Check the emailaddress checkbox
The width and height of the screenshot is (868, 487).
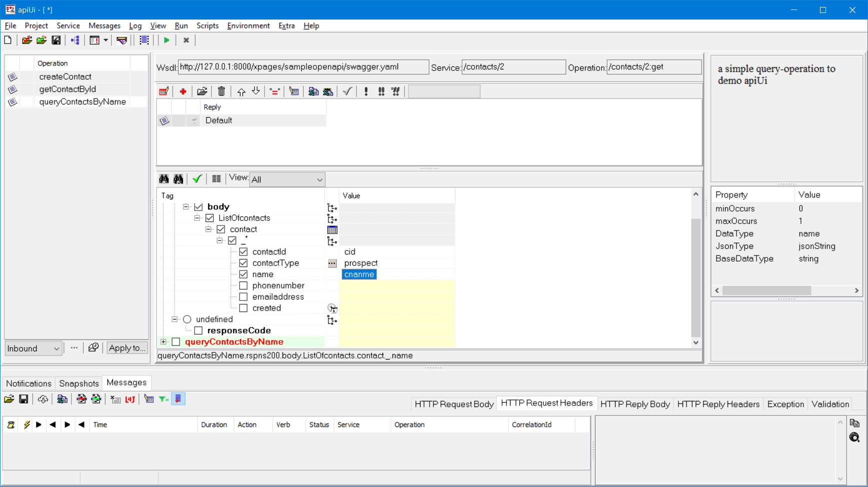tap(243, 297)
